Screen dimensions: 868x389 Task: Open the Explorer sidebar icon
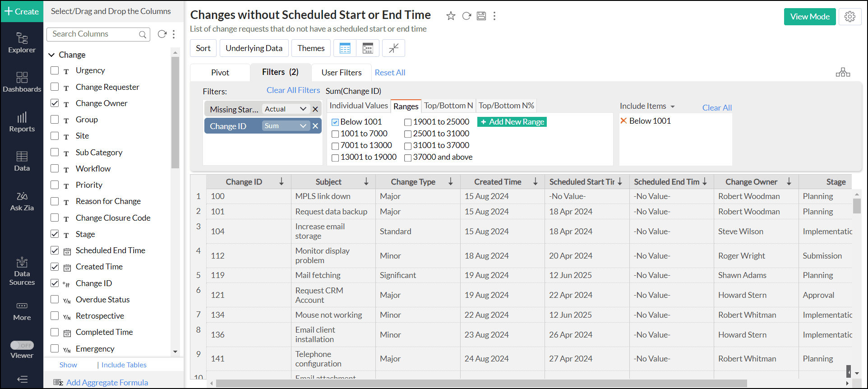pos(22,42)
